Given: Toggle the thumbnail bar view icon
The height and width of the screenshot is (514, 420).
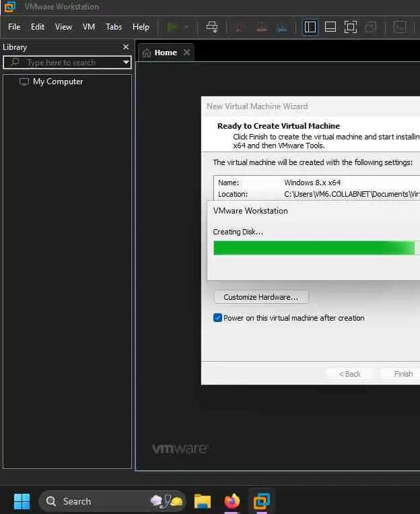Looking at the screenshot, I should (330, 27).
